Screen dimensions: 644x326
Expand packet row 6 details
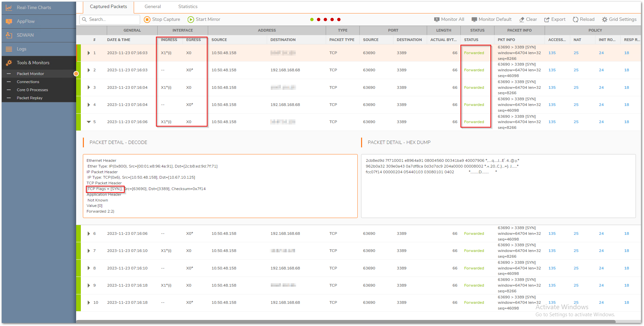pyautogui.click(x=89, y=233)
